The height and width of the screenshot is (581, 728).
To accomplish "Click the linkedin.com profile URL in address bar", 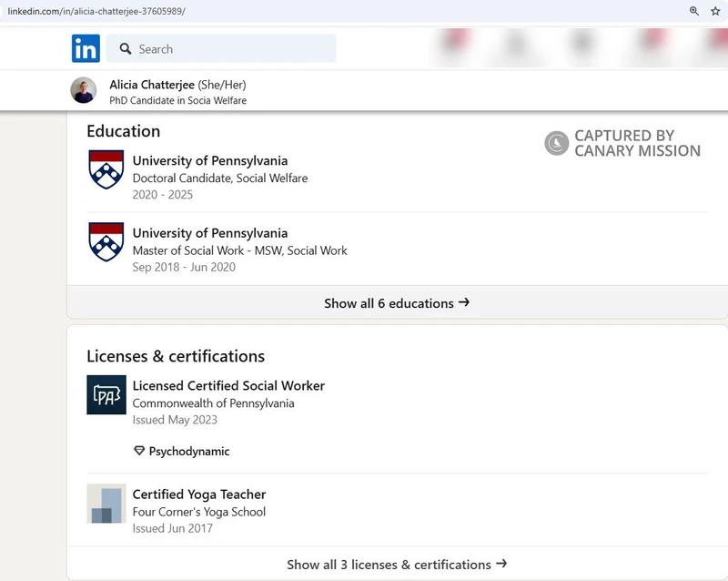I will point(96,11).
